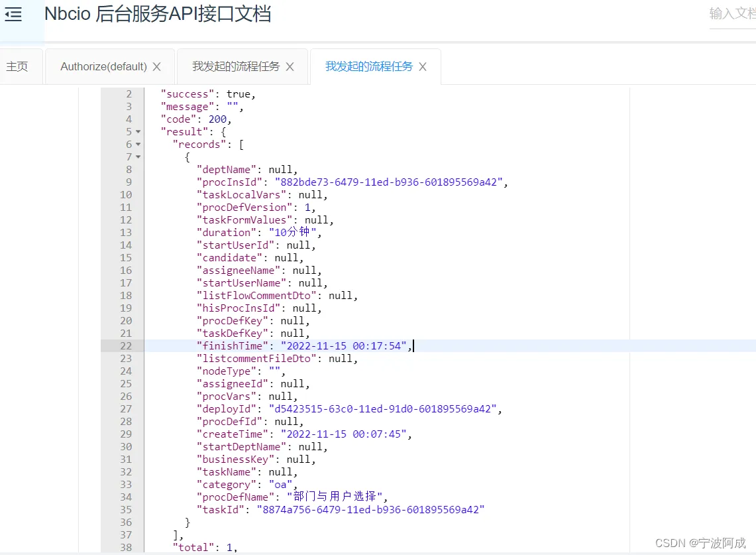The width and height of the screenshot is (756, 555).
Task: Click the "success": true line
Action: (208, 94)
